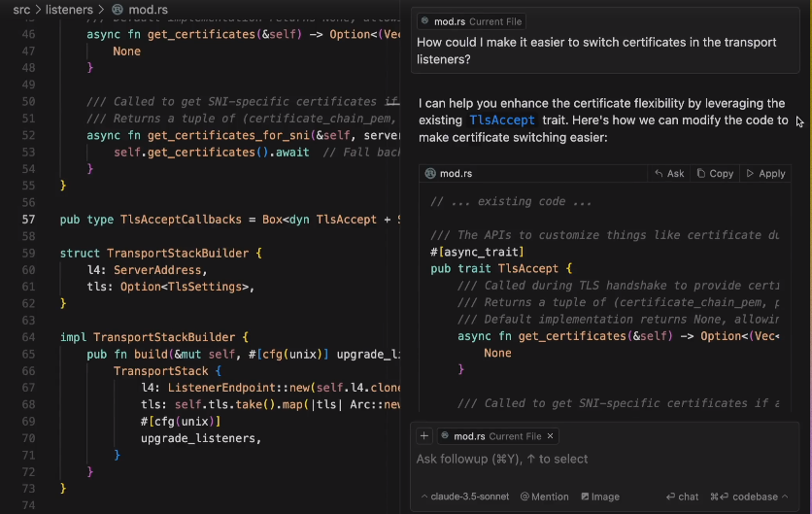Copy the suggested mod.rs code
This screenshot has width=812, height=514.
pyautogui.click(x=715, y=174)
